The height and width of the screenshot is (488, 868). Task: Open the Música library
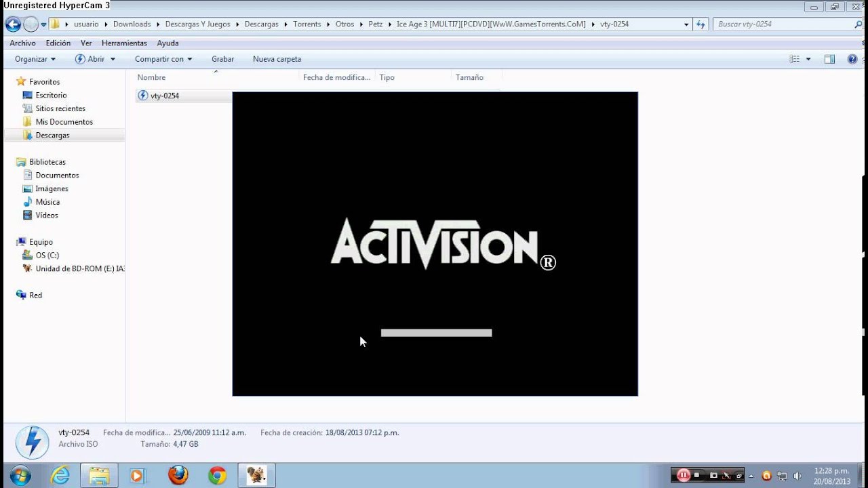tap(47, 202)
